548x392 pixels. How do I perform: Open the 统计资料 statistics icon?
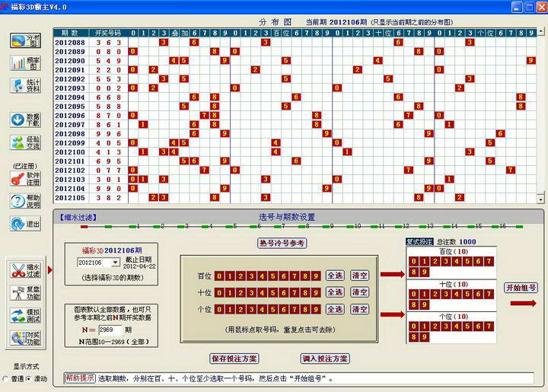click(26, 85)
